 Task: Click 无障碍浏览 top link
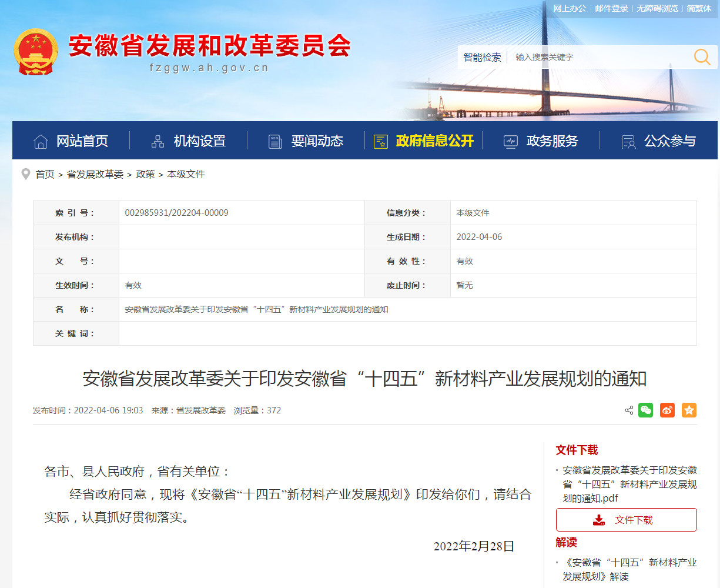657,8
